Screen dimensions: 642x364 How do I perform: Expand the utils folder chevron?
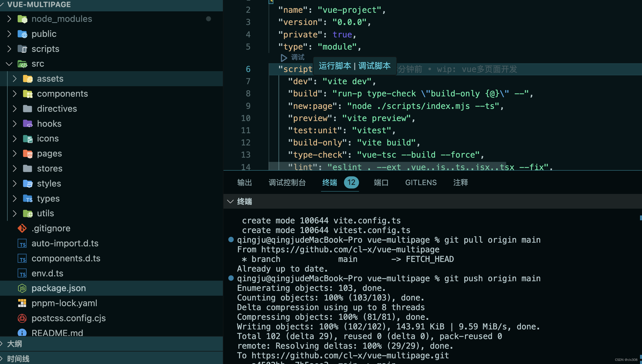(x=15, y=213)
